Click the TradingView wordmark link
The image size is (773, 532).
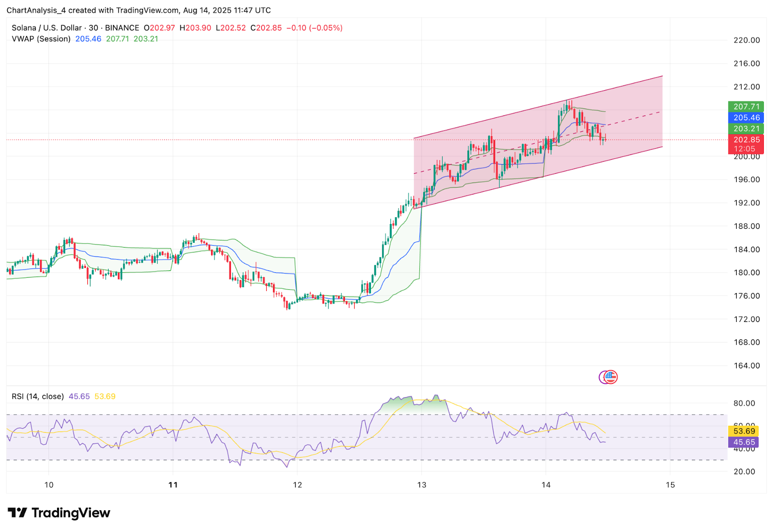click(x=71, y=513)
